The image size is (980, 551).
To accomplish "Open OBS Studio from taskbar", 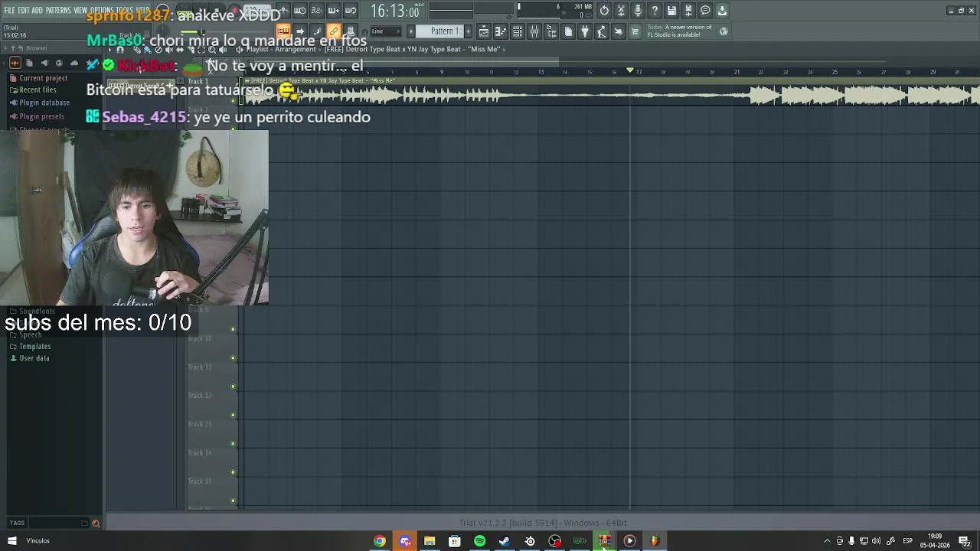I will pyautogui.click(x=555, y=541).
